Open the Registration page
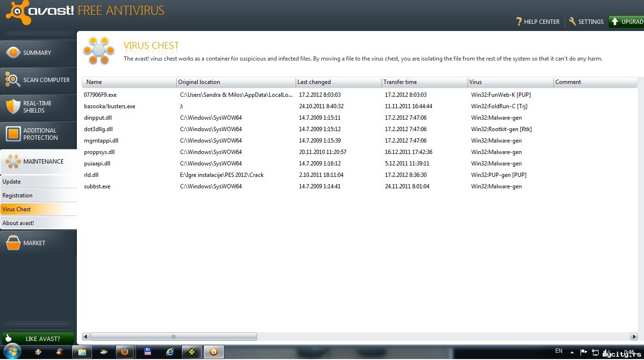Image resolution: width=644 pixels, height=360 pixels. pos(38,195)
